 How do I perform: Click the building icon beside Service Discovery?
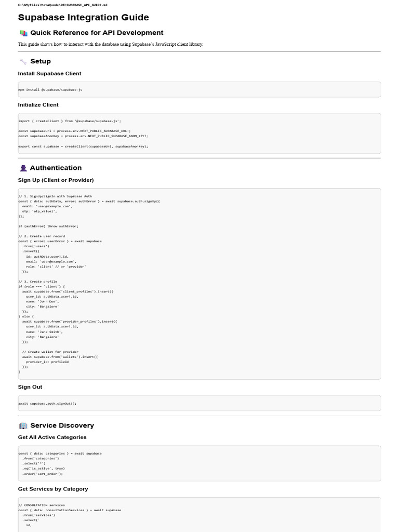tap(23, 425)
